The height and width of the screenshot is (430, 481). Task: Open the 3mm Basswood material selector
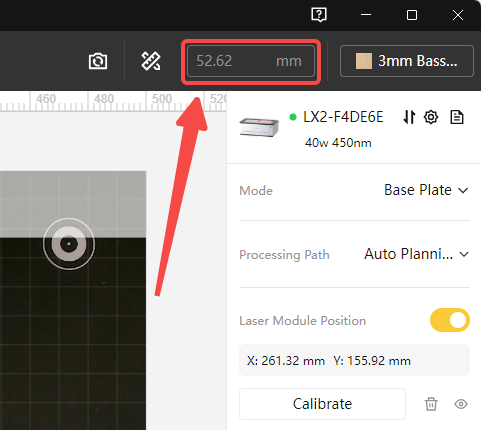pos(407,61)
